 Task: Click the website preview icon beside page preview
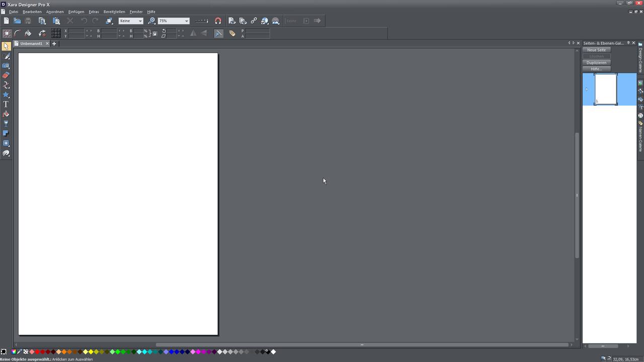point(243,21)
